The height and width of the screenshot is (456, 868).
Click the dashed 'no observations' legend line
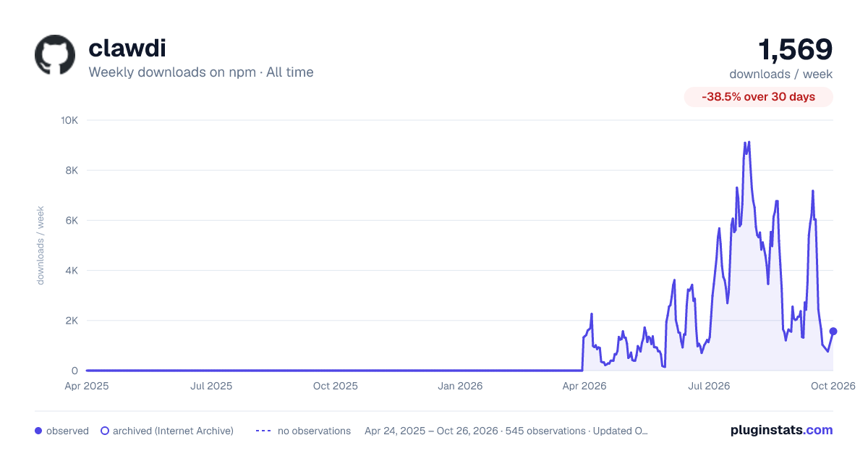263,431
